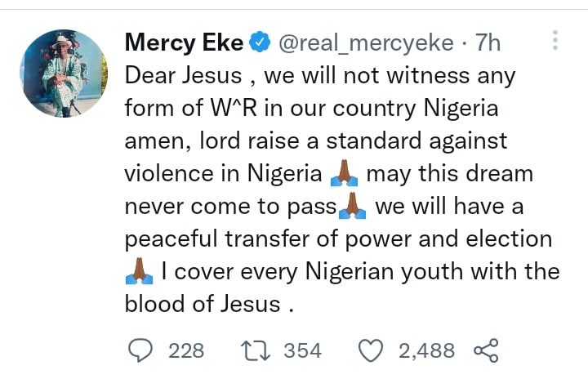Click the Mercy Eke display name

click(x=184, y=42)
